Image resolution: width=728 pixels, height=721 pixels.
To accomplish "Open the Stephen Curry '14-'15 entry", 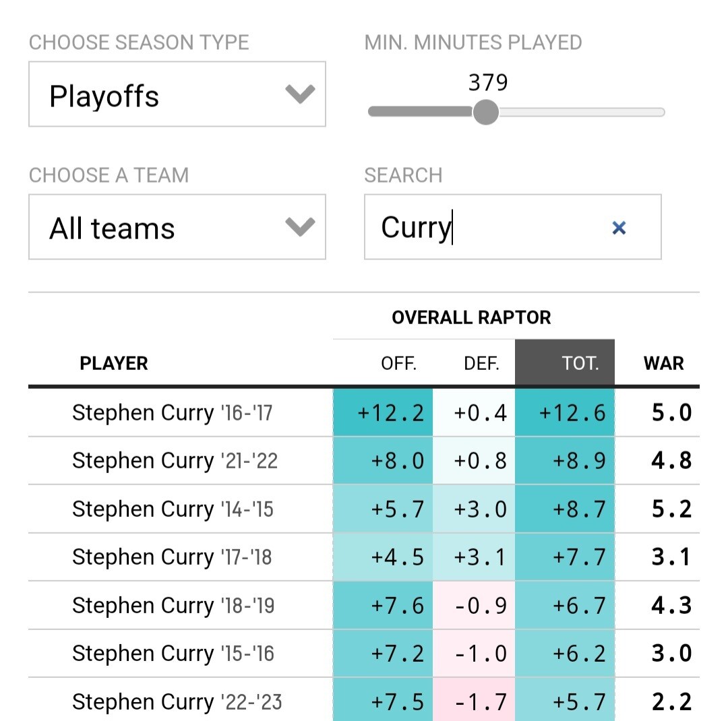I will 173,509.
